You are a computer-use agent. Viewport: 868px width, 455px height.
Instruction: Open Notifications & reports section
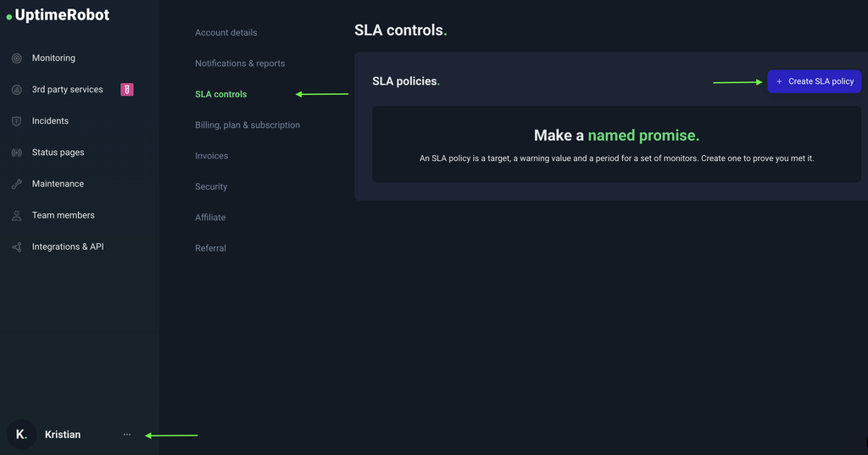240,64
